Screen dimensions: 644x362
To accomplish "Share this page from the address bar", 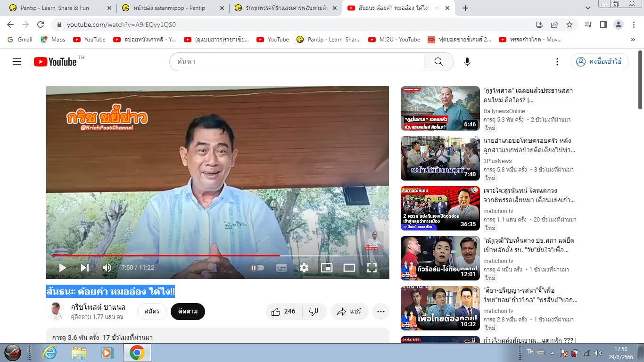I will (554, 25).
